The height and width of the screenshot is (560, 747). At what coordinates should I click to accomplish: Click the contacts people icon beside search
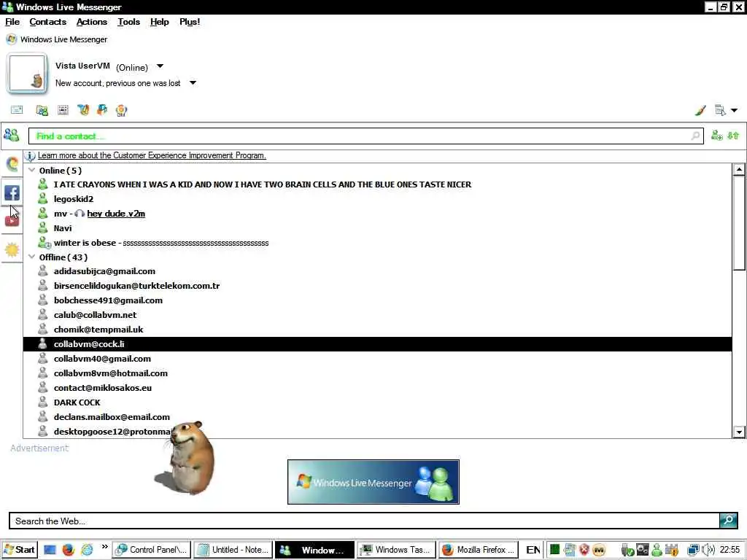point(12,135)
